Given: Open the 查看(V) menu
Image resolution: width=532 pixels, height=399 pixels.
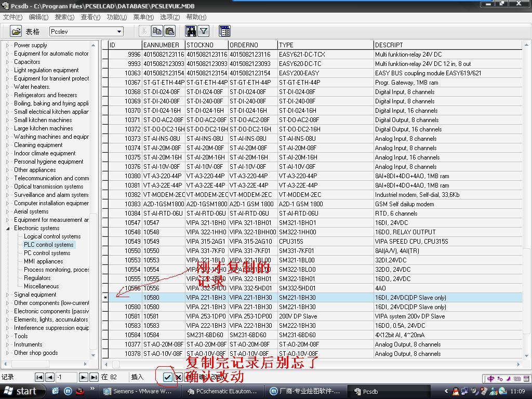Looking at the screenshot, I should [90, 17].
